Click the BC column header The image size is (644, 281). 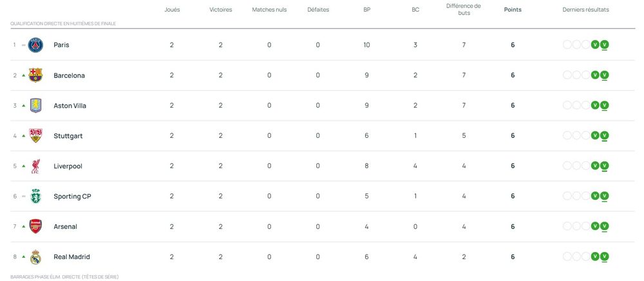pyautogui.click(x=415, y=10)
